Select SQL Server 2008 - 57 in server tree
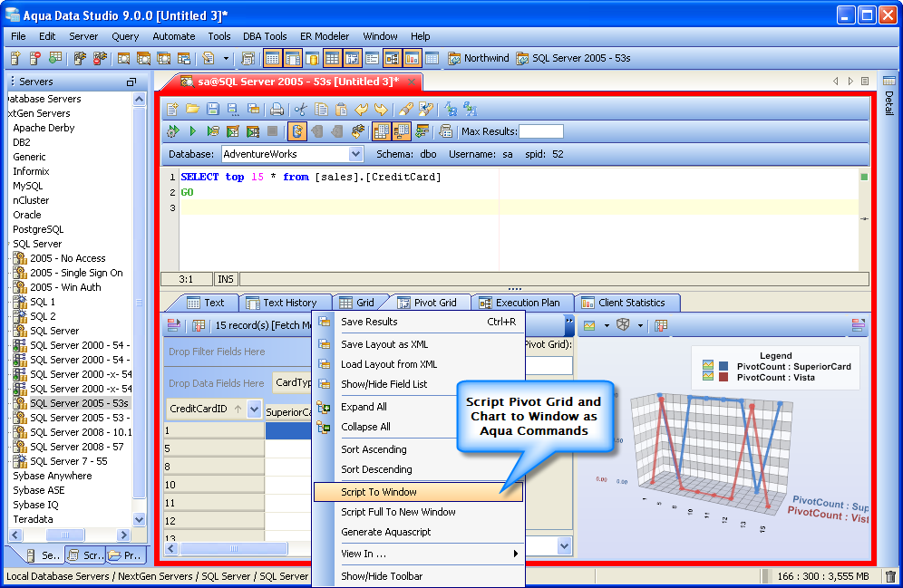903x588 pixels. click(x=76, y=447)
